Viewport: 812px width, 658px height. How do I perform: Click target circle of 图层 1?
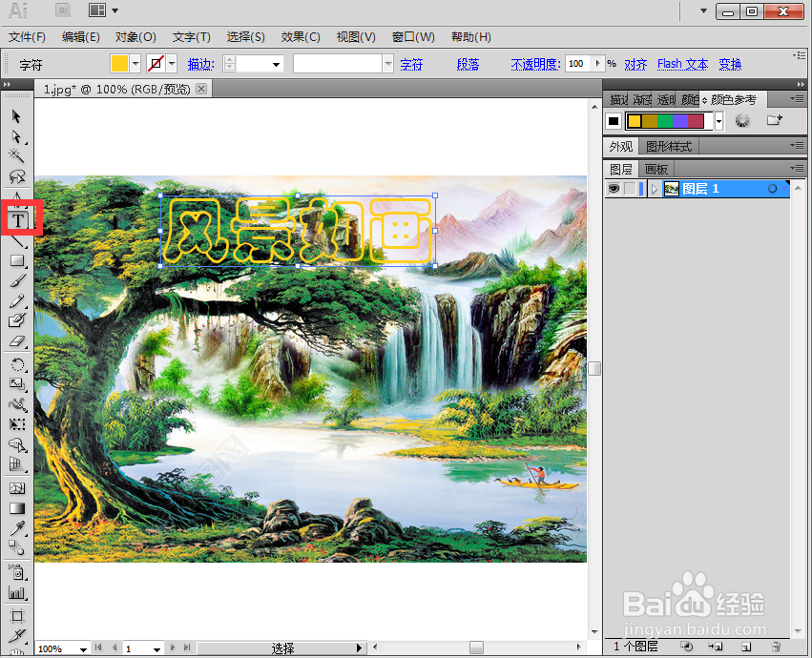pos(772,189)
